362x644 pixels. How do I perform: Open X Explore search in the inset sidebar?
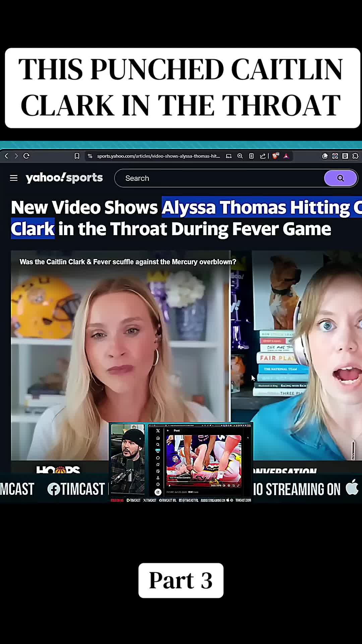158,444
